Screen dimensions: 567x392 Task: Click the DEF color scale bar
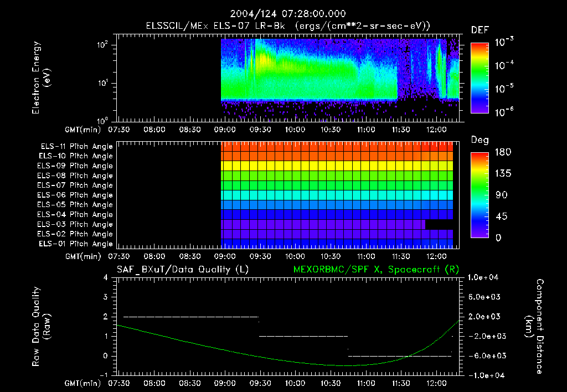point(480,78)
